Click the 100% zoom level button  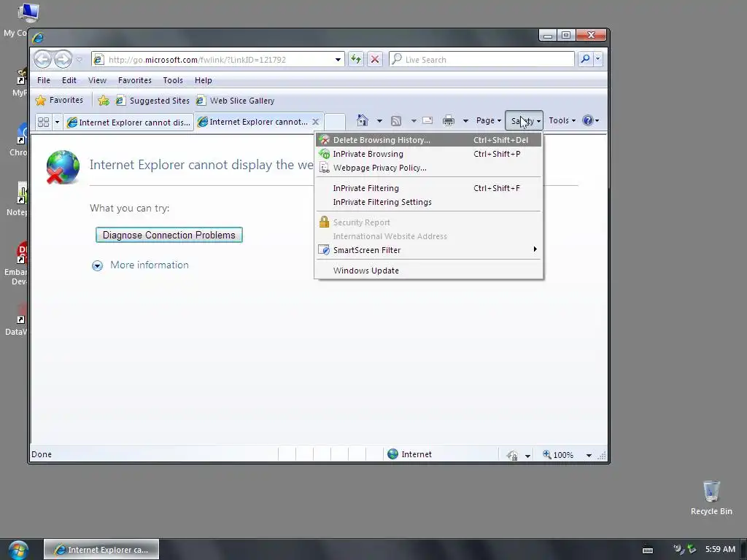tap(558, 455)
